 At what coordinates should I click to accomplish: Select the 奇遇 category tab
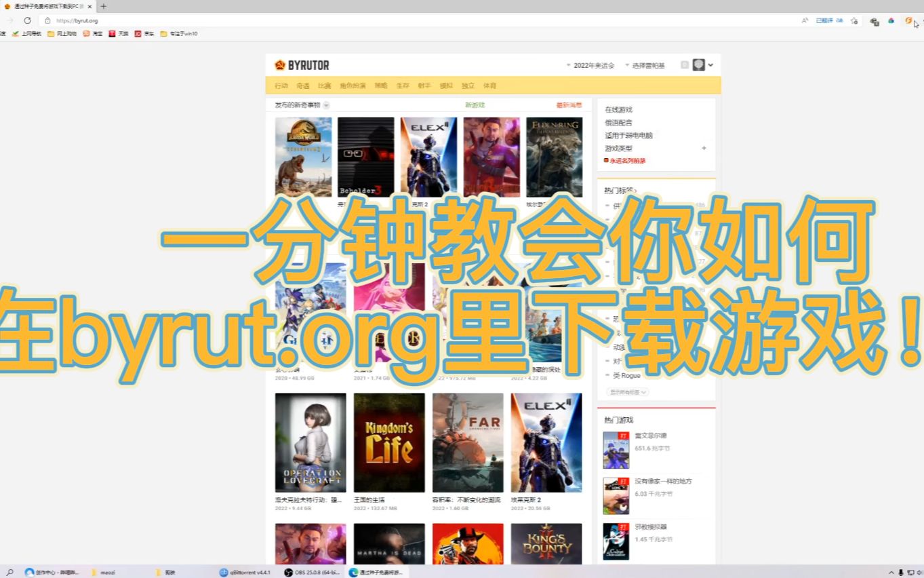click(x=303, y=86)
